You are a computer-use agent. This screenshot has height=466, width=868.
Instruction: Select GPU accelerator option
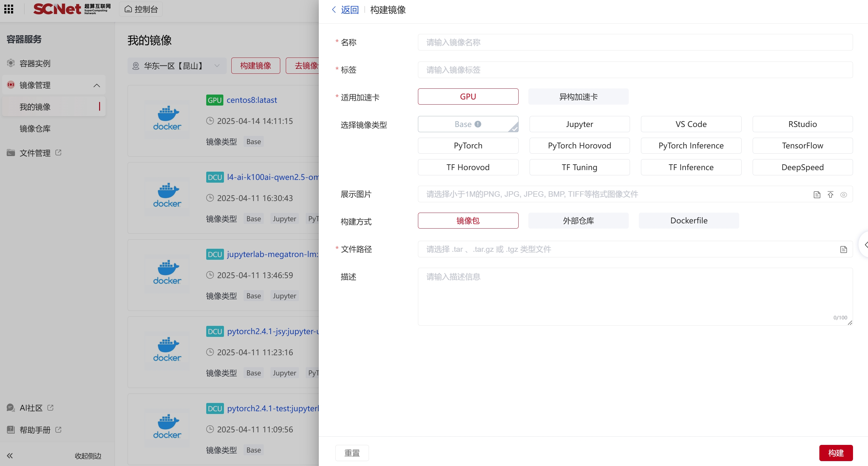(x=468, y=97)
